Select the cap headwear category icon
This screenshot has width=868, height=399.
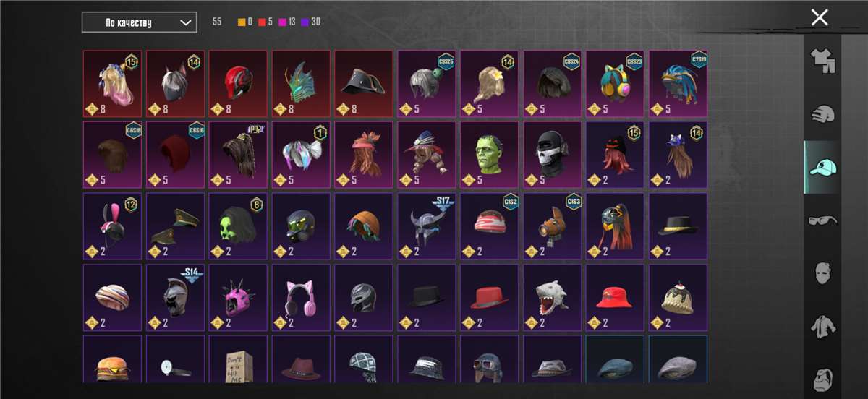click(x=822, y=167)
